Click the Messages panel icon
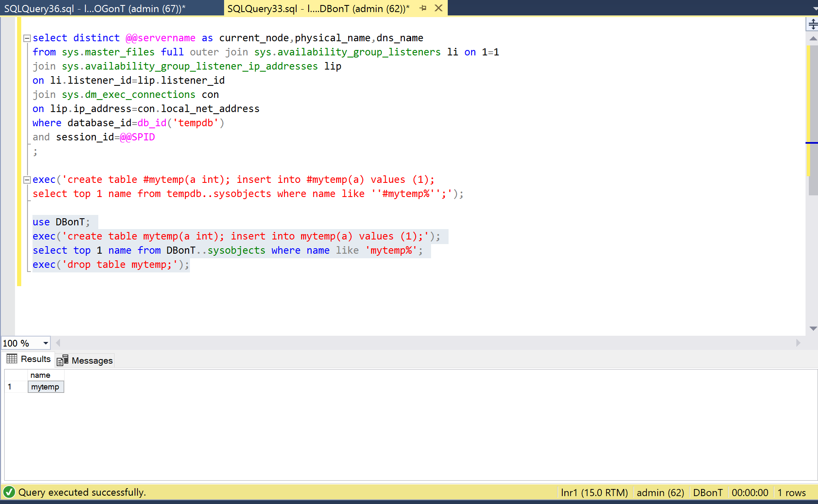 62,360
